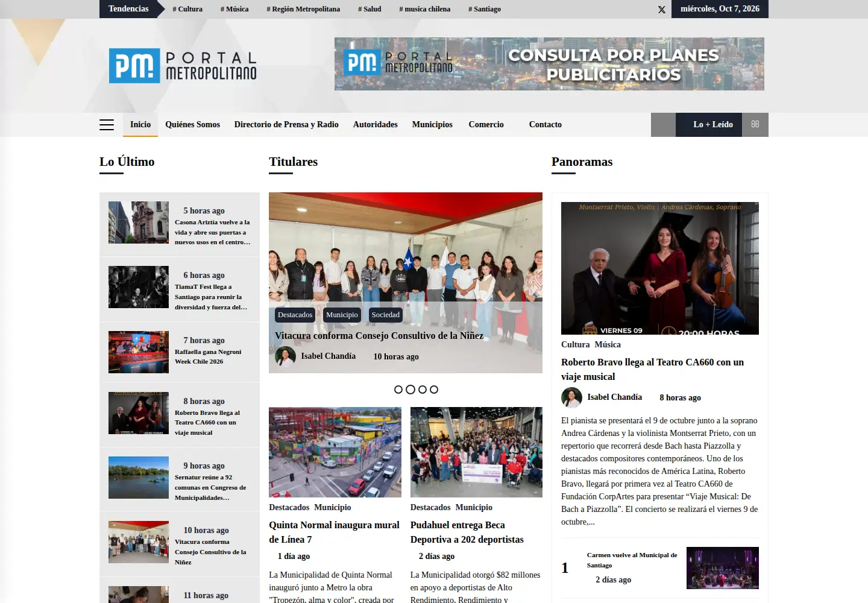Click the # Música trending tag
The width and height of the screenshot is (868, 603).
[234, 9]
